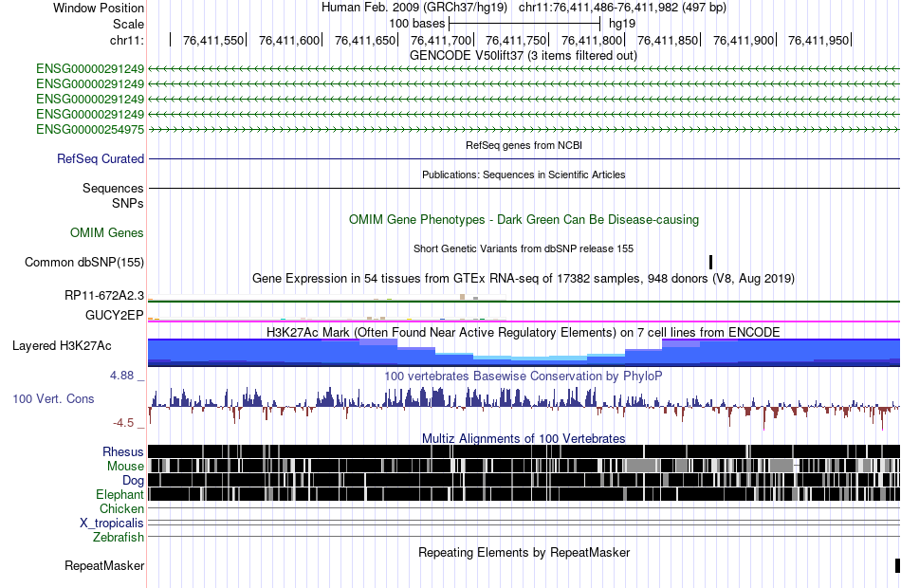
Task: Select the Mouse alignment row label
Action: click(x=125, y=467)
